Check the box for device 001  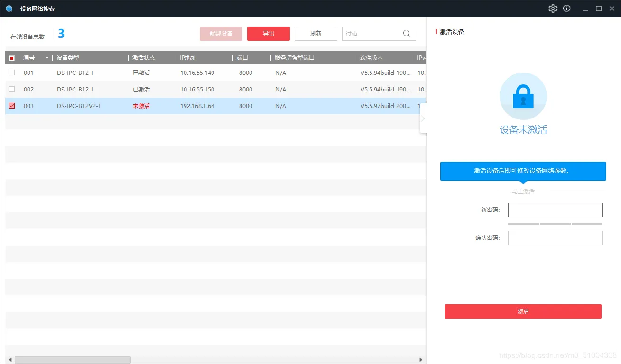(x=12, y=73)
